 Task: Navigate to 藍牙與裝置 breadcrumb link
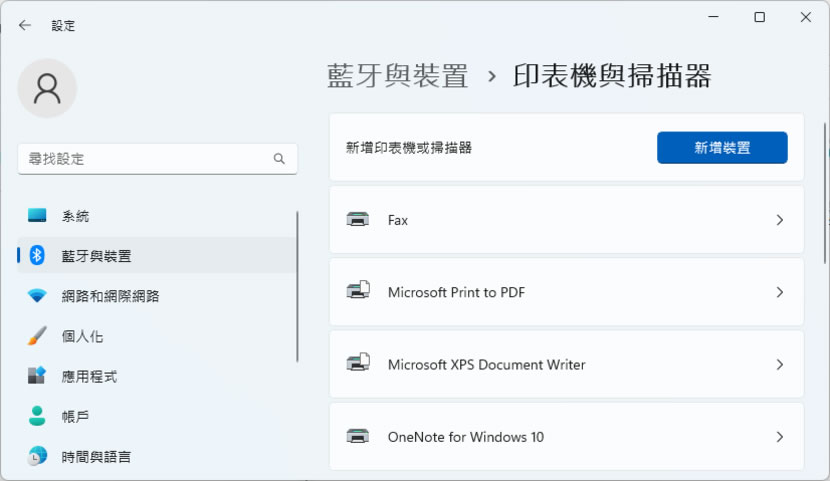[397, 76]
